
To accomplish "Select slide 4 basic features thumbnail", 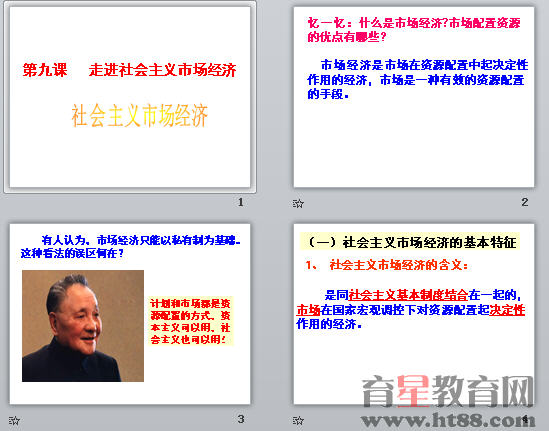I will tap(414, 314).
